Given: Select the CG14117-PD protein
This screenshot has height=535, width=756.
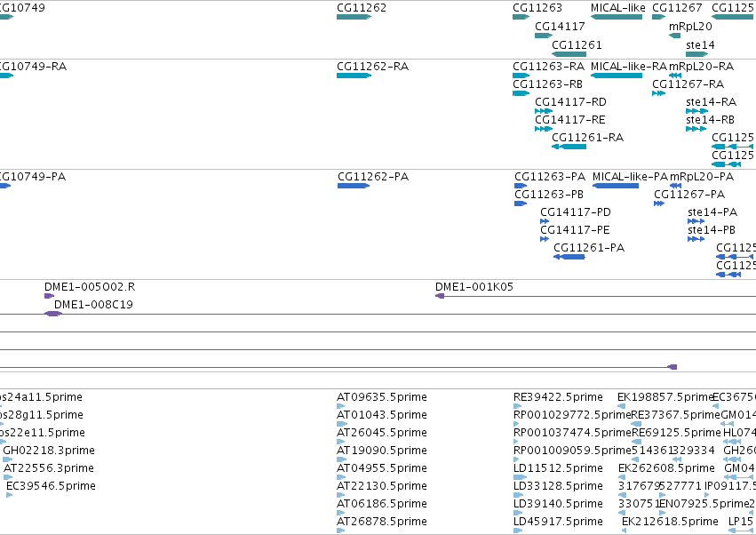Looking at the screenshot, I should click(x=575, y=212).
